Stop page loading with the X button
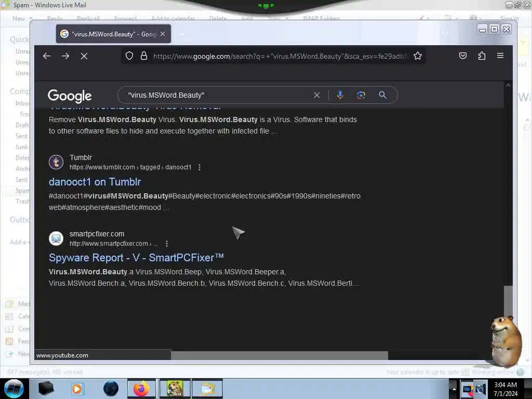 (84, 56)
